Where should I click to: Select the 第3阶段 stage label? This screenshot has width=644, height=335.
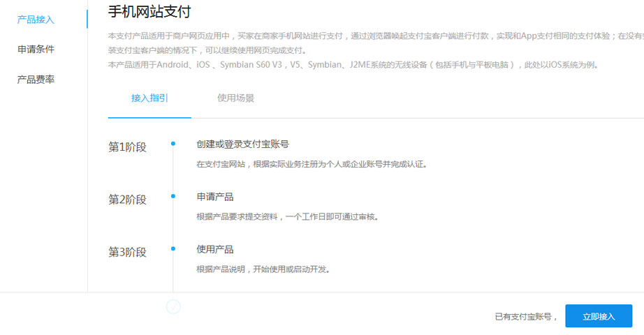tap(127, 252)
